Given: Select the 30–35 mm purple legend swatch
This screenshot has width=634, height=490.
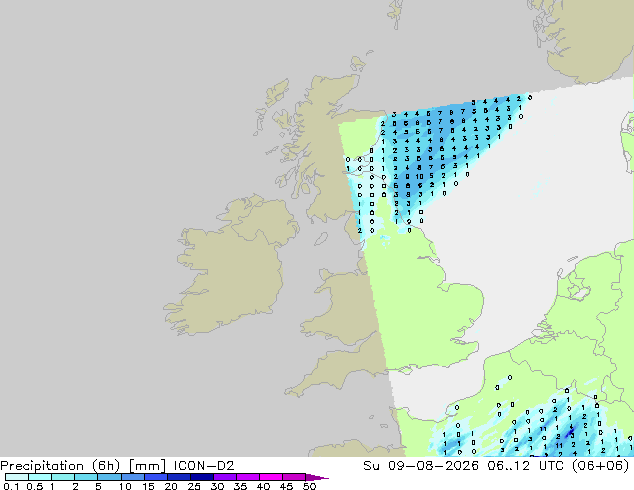Looking at the screenshot, I should tap(224, 477).
